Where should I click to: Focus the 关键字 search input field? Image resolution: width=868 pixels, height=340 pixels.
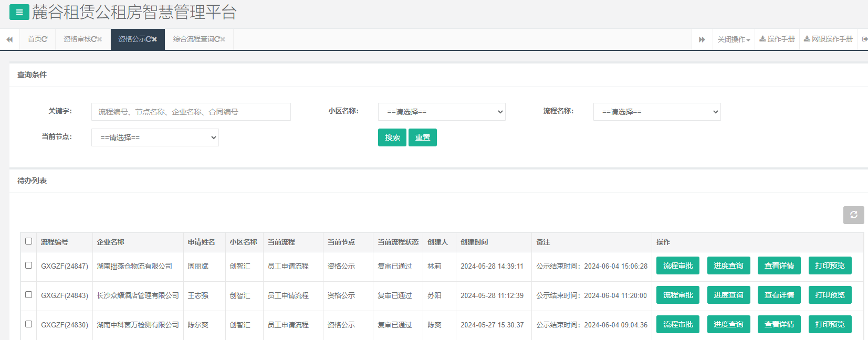[191, 112]
